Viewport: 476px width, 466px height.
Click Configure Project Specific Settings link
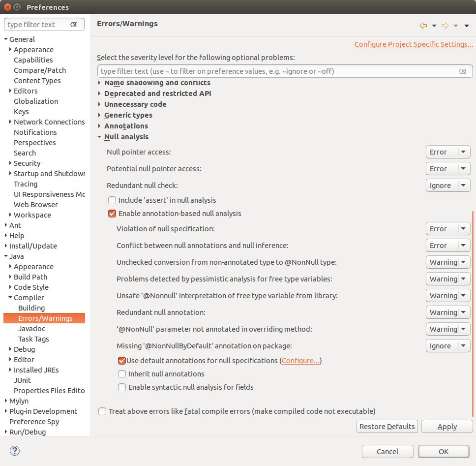pos(414,44)
